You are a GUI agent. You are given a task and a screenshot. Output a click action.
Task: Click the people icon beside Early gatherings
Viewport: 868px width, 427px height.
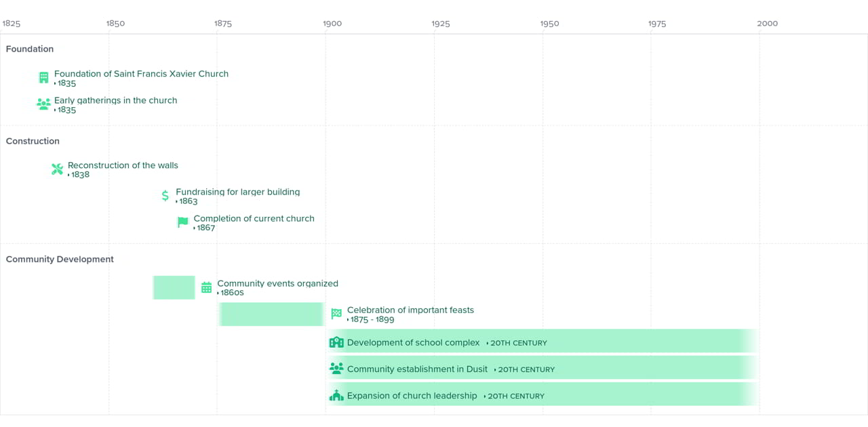(x=43, y=104)
